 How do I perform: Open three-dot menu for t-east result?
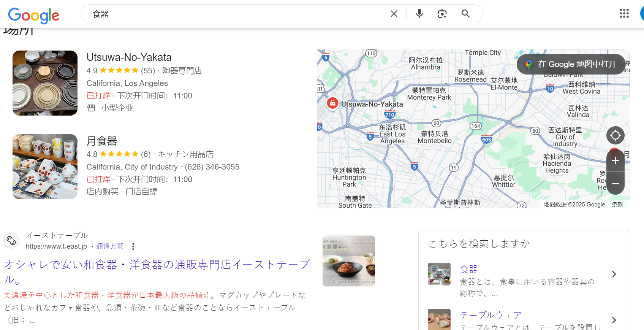click(133, 246)
